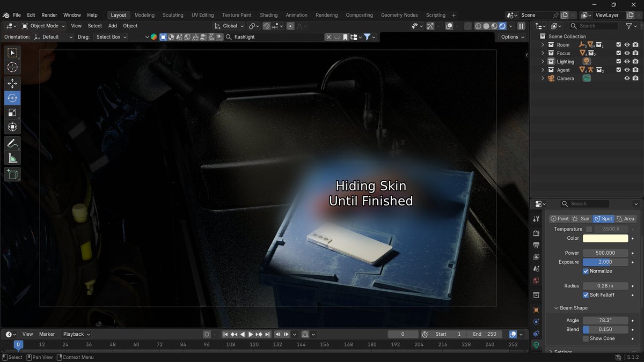Open the Tool properties tab
The image size is (644, 362).
536,219
